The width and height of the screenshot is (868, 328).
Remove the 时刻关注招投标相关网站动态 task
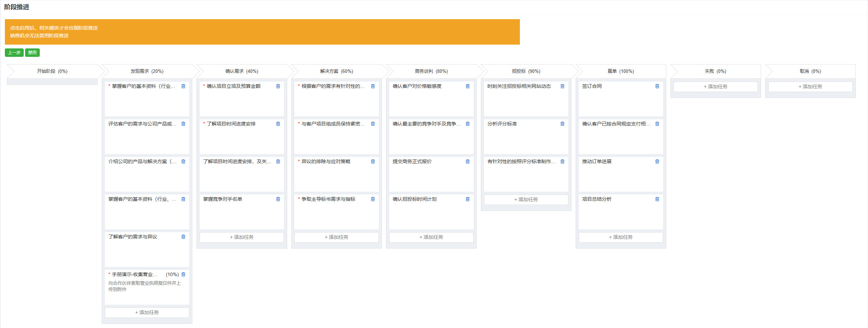coord(562,86)
